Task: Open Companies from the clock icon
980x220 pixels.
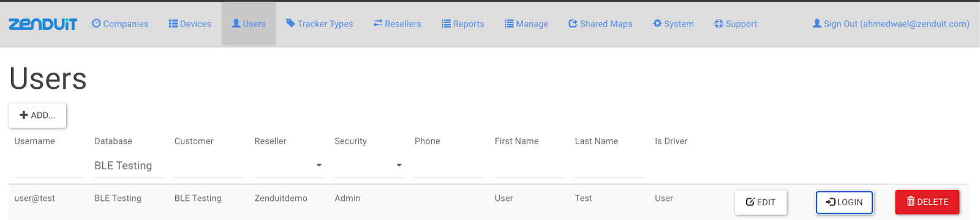Action: (96, 23)
